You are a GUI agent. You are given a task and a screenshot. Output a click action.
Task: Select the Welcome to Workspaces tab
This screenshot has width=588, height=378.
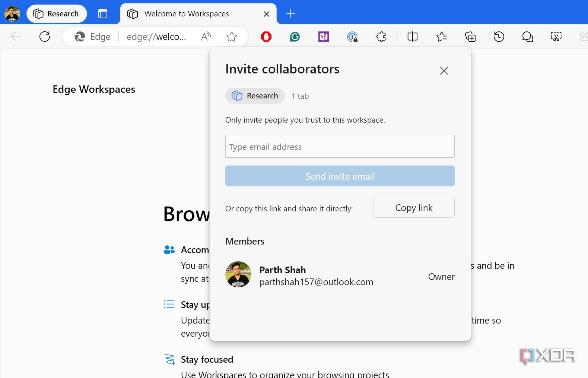(x=198, y=14)
